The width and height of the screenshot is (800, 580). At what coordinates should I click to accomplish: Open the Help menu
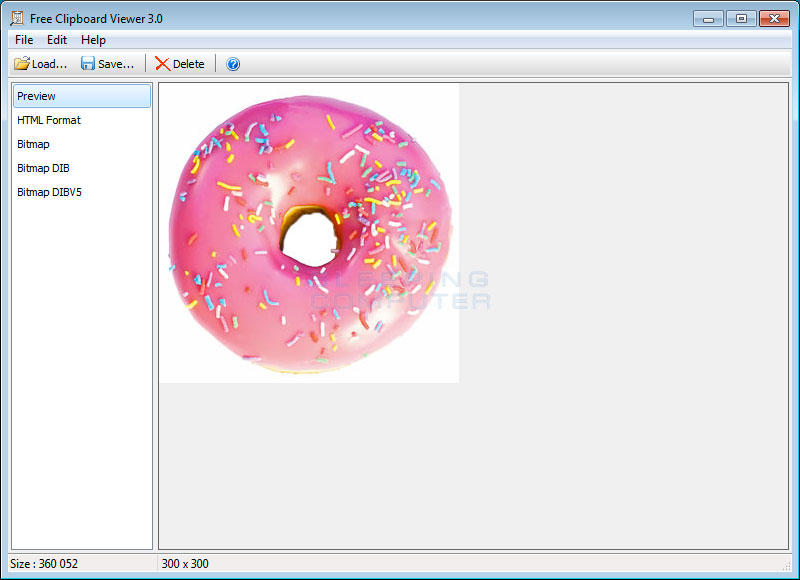93,40
